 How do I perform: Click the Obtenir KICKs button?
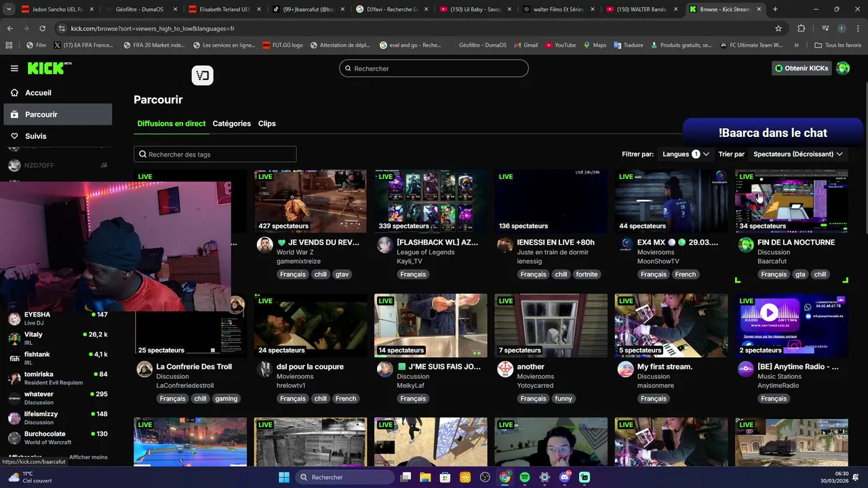coord(802,68)
